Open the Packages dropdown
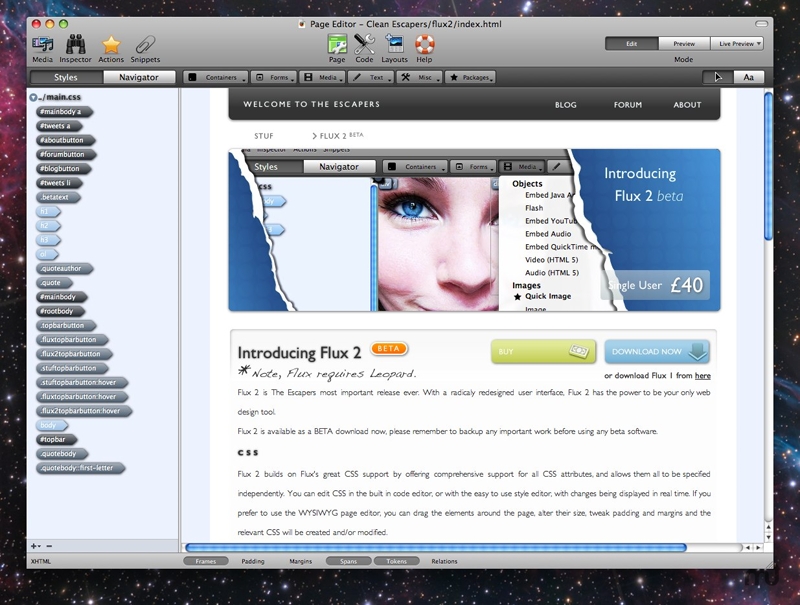Screen dimensions: 800x605 click(470, 78)
